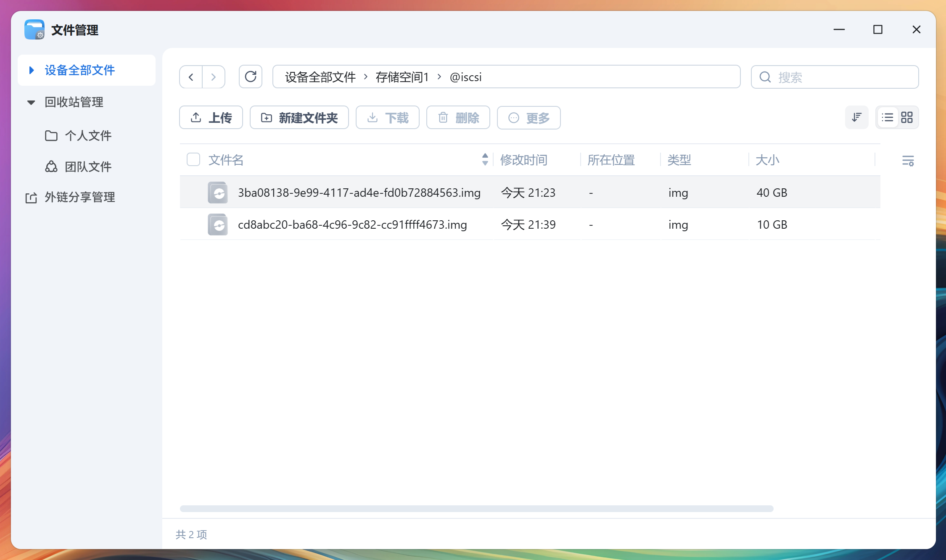The height and width of the screenshot is (560, 946).
Task: Open the column settings icon above file list
Action: point(908,160)
